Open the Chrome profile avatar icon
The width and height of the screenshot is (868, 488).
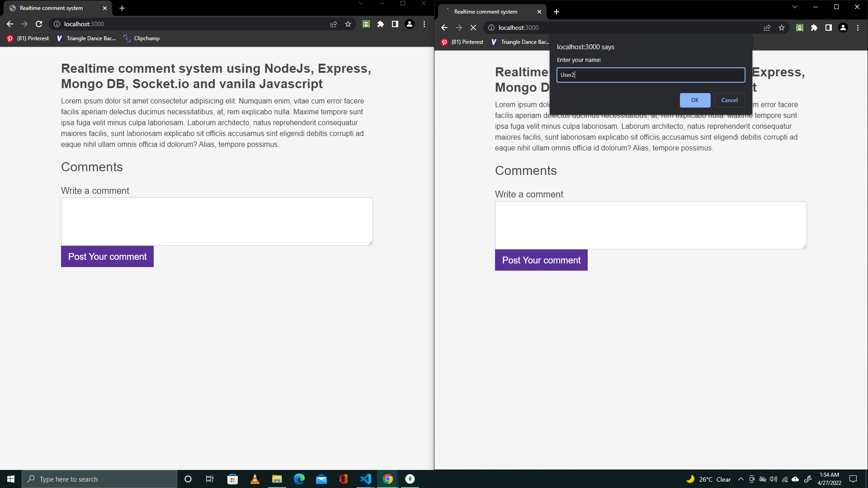click(409, 24)
